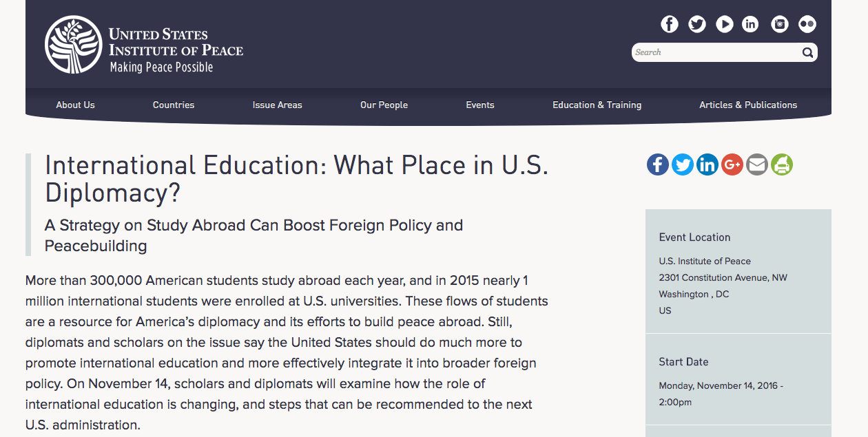Open the Issue Areas menu
The image size is (868, 437).
(277, 105)
